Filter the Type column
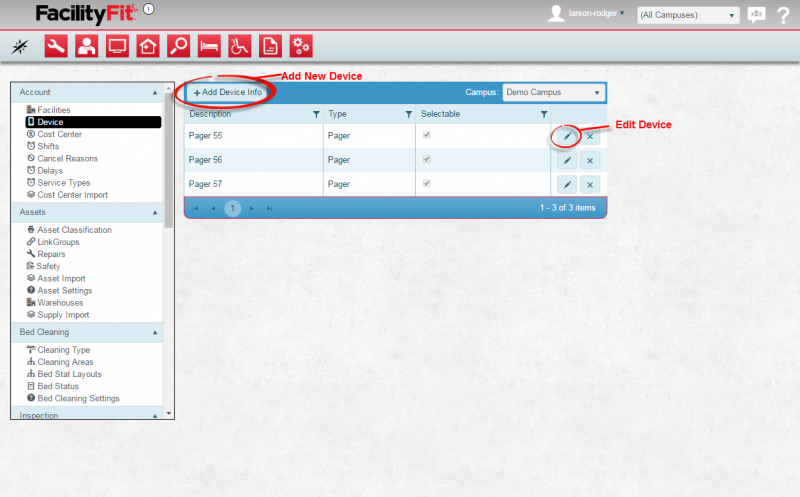The height and width of the screenshot is (497, 800). coord(409,114)
